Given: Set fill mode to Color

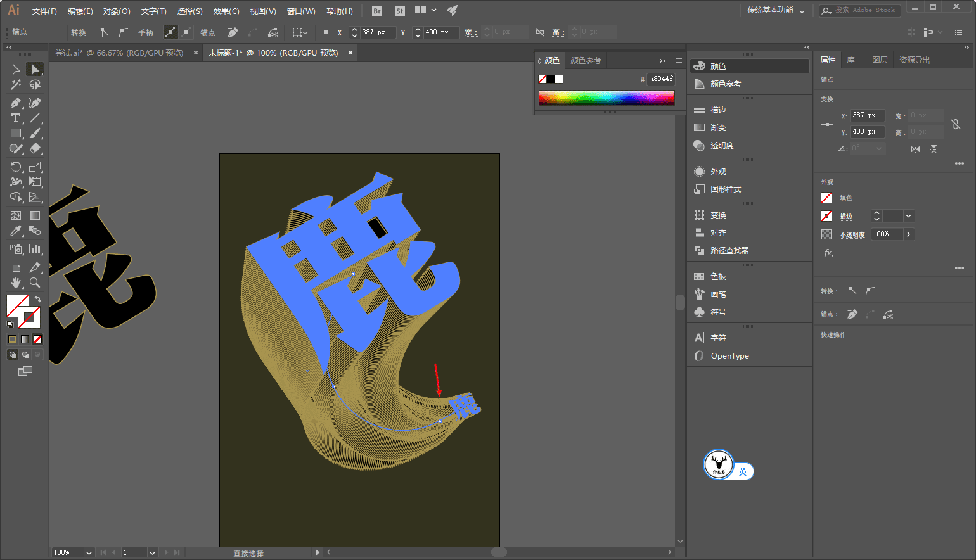Looking at the screenshot, I should 12,340.
